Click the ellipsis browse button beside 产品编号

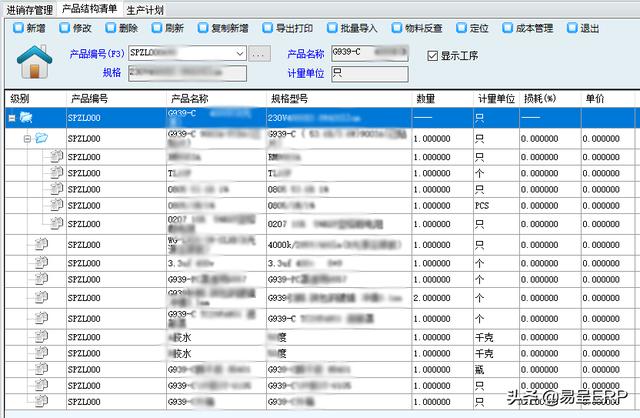coord(260,53)
